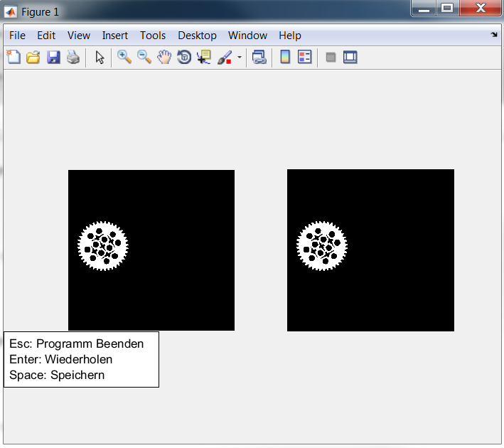Toggle the Insert Colorbar button
This screenshot has height=448, width=504.
(285, 58)
